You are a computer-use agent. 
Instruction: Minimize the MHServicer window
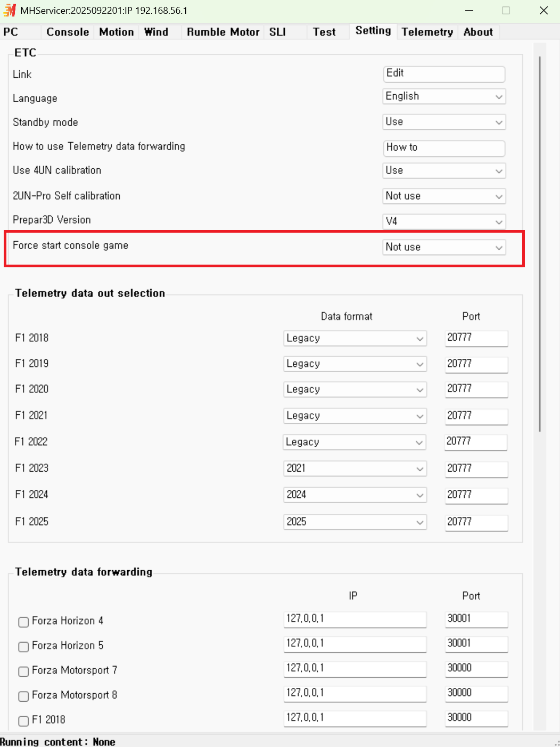(x=469, y=11)
